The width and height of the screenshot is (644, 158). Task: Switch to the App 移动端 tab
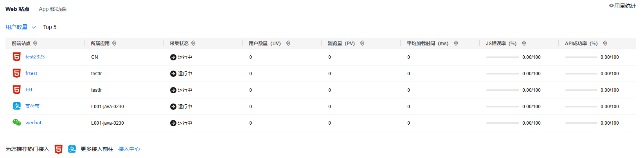pyautogui.click(x=52, y=9)
